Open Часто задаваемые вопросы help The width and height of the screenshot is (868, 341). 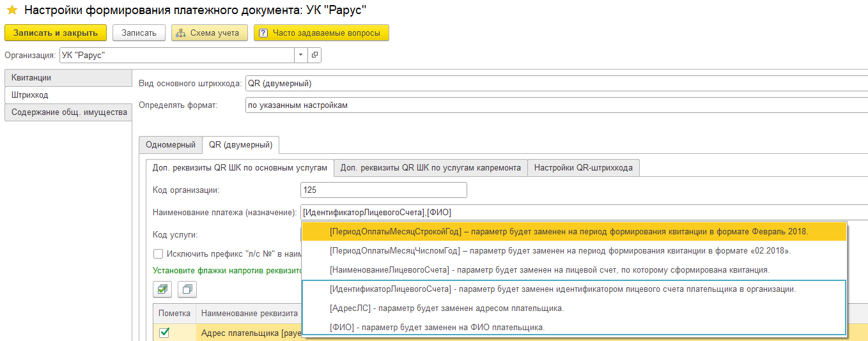[x=321, y=33]
